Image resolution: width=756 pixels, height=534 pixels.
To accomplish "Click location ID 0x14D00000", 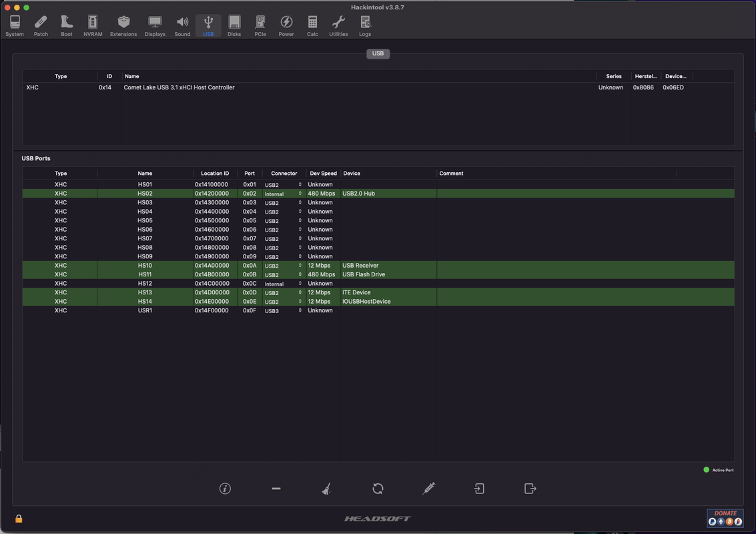I will click(x=212, y=292).
